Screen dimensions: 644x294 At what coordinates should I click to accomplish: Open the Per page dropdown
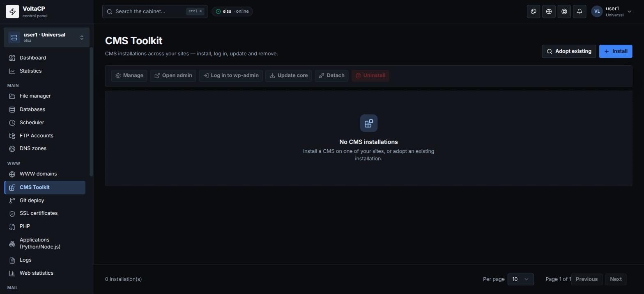coord(521,279)
